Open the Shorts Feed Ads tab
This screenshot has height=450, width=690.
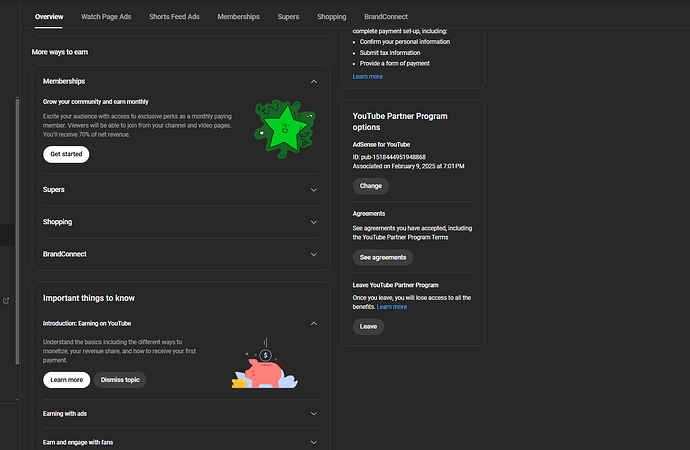coord(174,17)
